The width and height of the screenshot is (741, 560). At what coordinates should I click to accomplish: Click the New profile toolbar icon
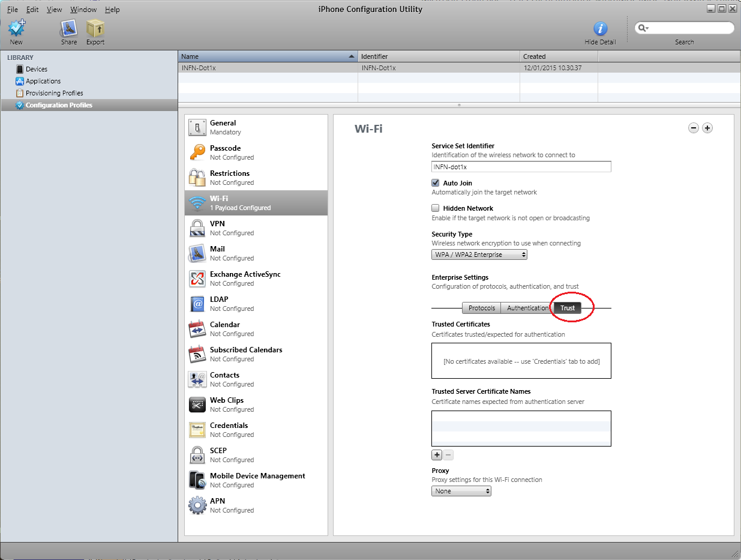[16, 28]
